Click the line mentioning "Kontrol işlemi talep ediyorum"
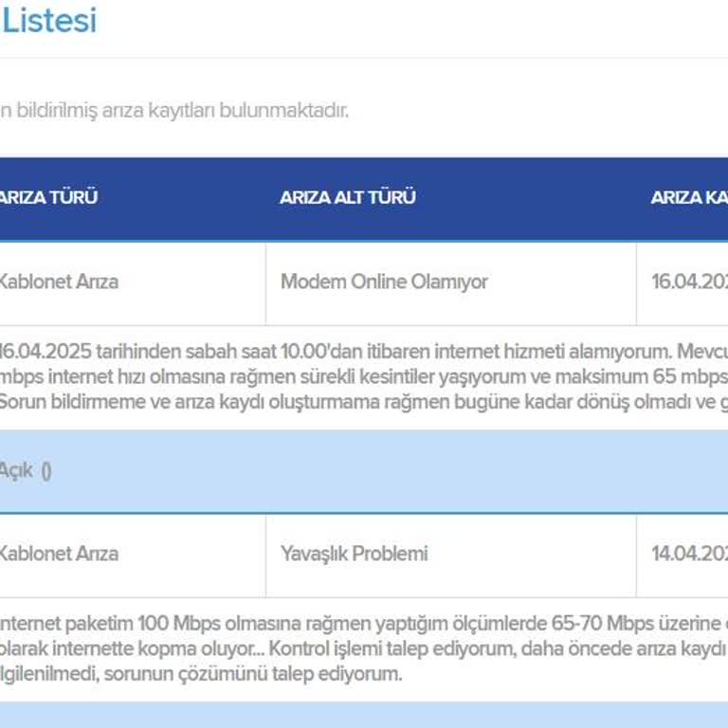The image size is (728, 728). pos(360,649)
